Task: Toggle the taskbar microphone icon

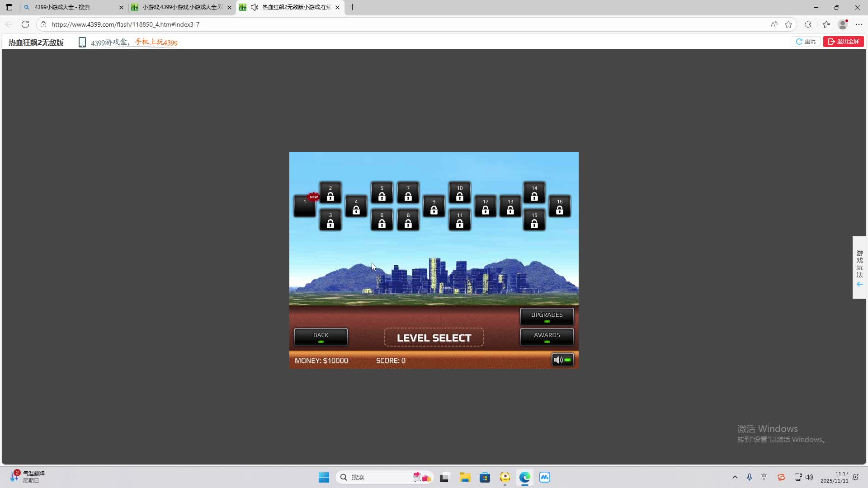Action: click(x=749, y=477)
